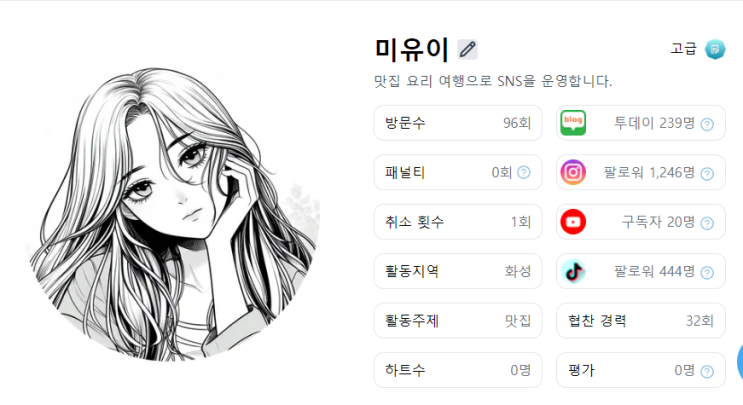The image size is (743, 405).
Task: Show help for Instagram 팔로워 1,246명
Action: [x=707, y=174]
